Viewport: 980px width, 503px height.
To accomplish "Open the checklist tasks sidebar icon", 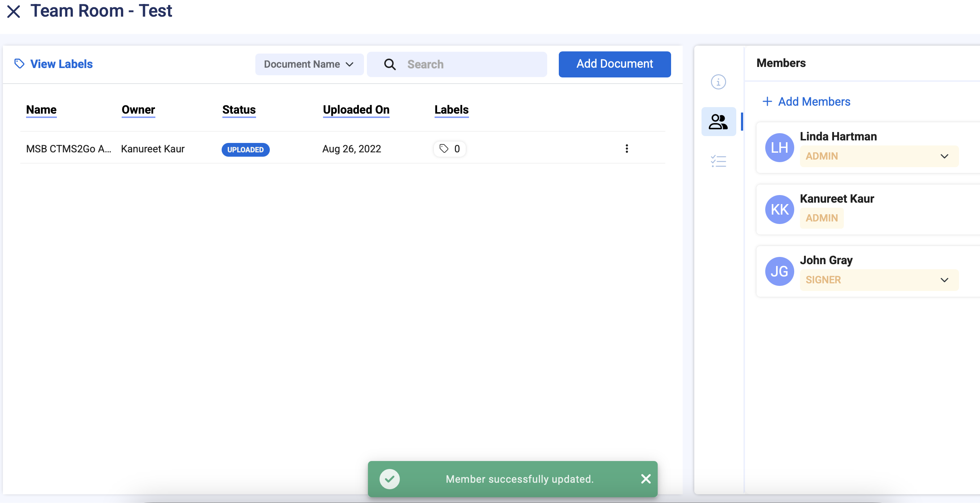I will [x=718, y=161].
